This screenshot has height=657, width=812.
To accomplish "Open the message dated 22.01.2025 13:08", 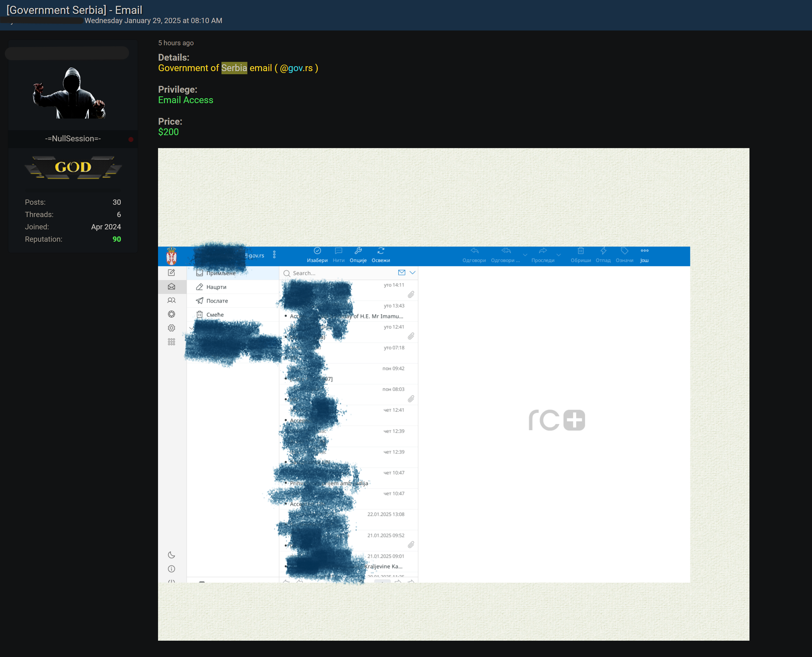I will [348, 520].
